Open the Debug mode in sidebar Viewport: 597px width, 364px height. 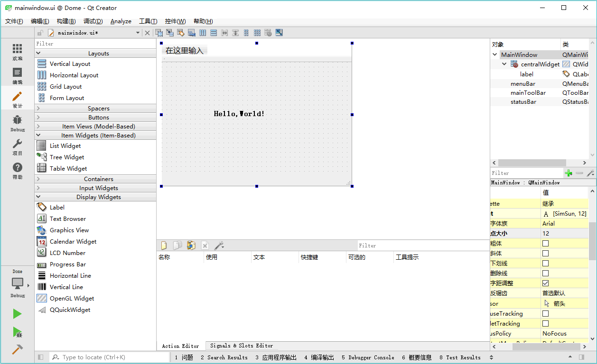coord(18,123)
